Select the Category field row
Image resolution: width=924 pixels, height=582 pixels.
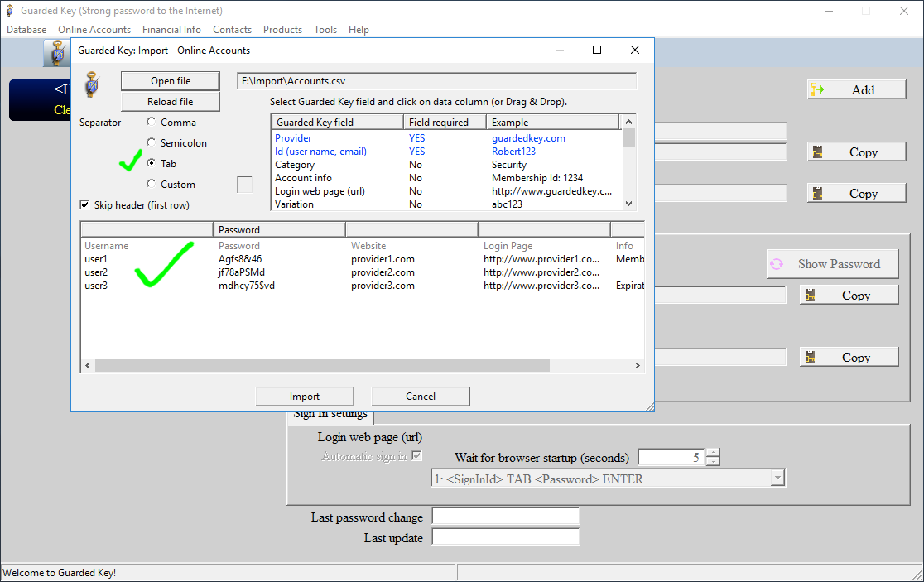[446, 165]
